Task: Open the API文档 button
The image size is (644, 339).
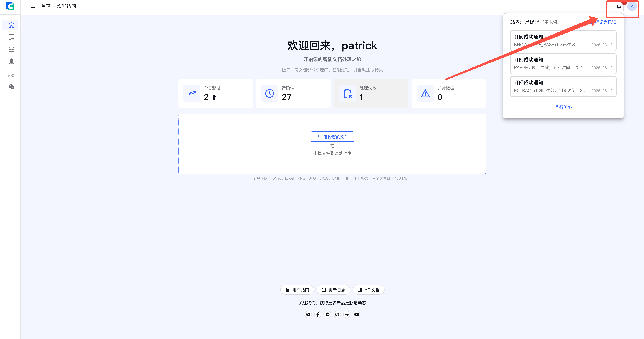Action: [369, 290]
